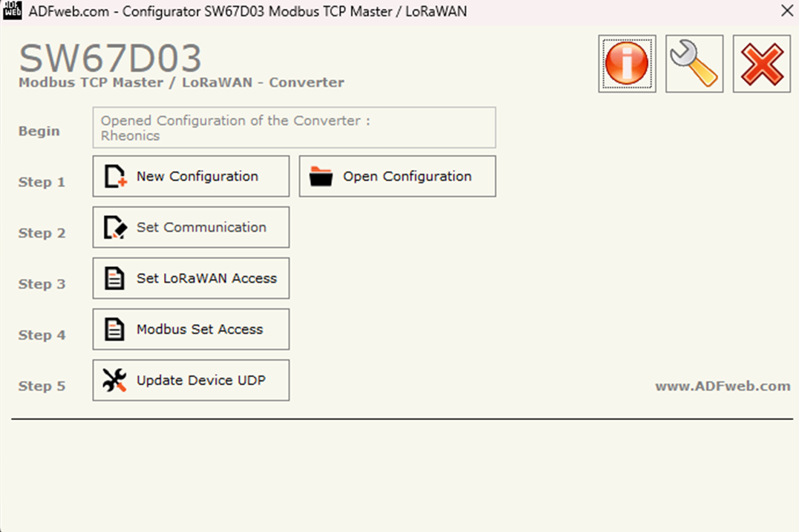Open the Set Communication dialog
The image size is (799, 532).
190,227
